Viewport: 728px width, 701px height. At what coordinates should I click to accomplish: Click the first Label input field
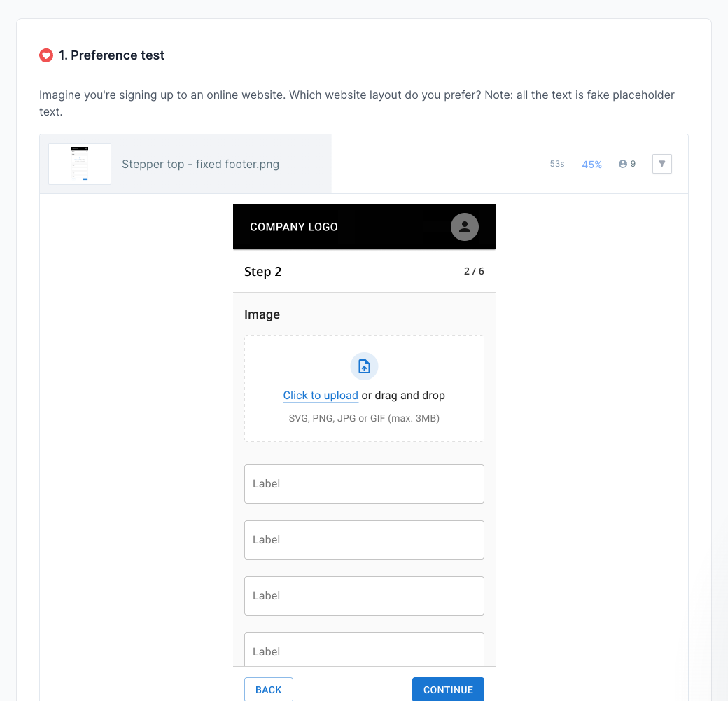[364, 484]
